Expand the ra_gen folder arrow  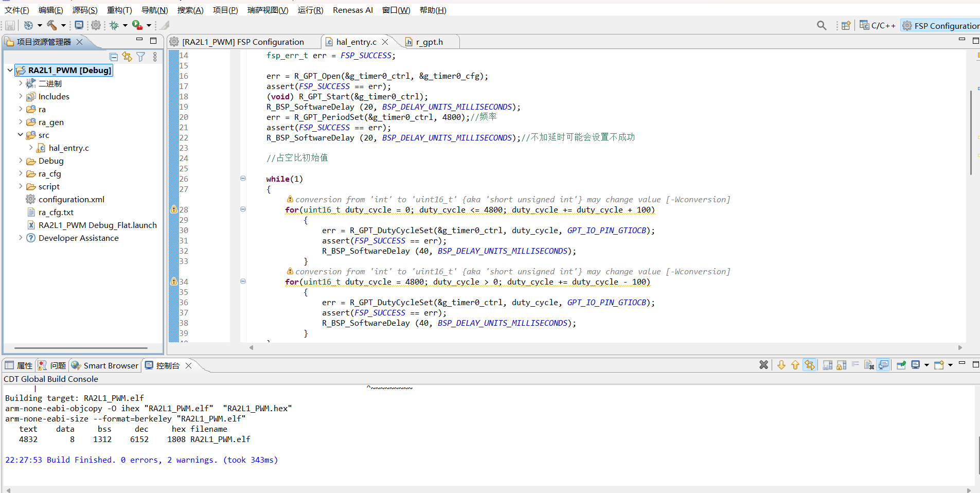tap(21, 122)
